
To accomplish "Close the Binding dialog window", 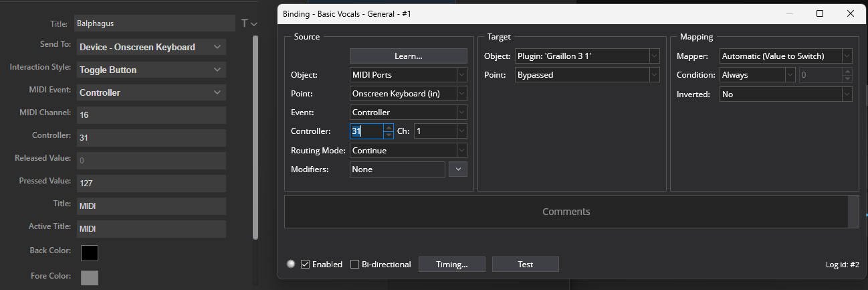I will point(850,13).
